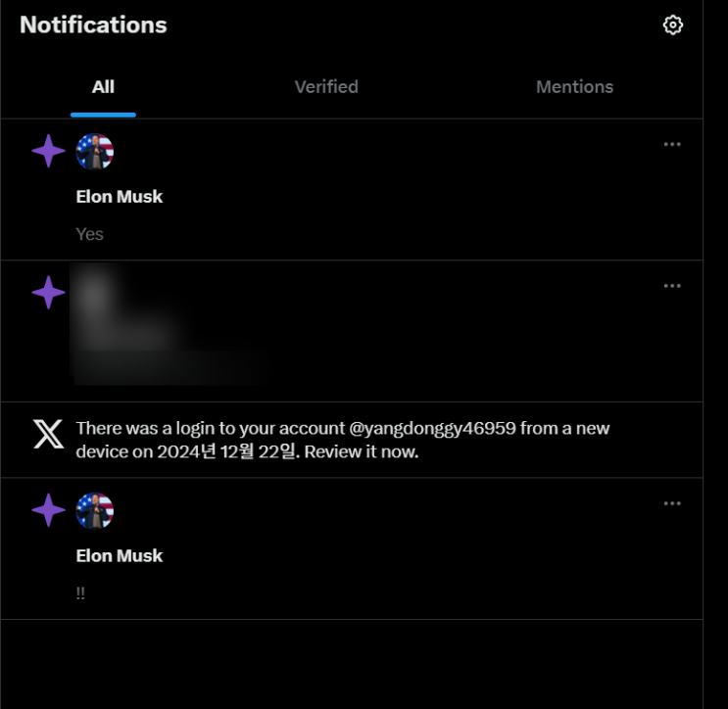
Task: Open Elon Musk avatar in the "!!" notification
Action: [x=95, y=511]
